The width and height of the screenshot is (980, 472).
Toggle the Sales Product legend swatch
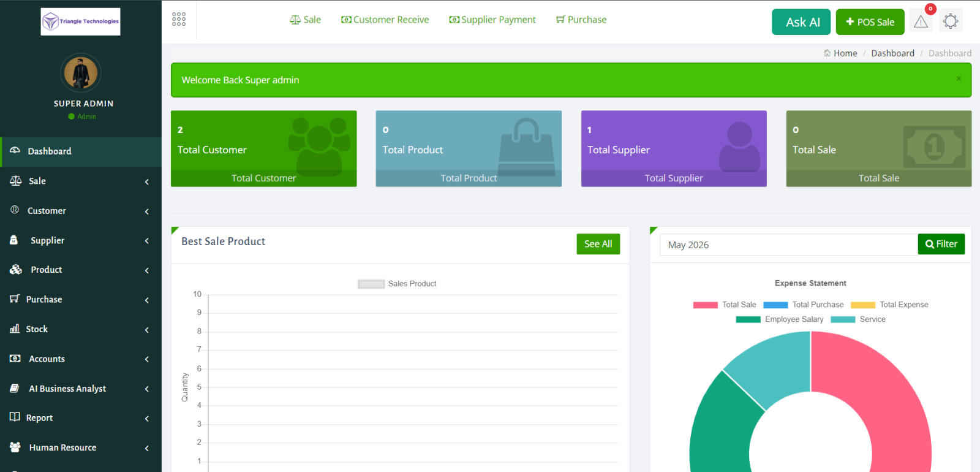click(371, 284)
